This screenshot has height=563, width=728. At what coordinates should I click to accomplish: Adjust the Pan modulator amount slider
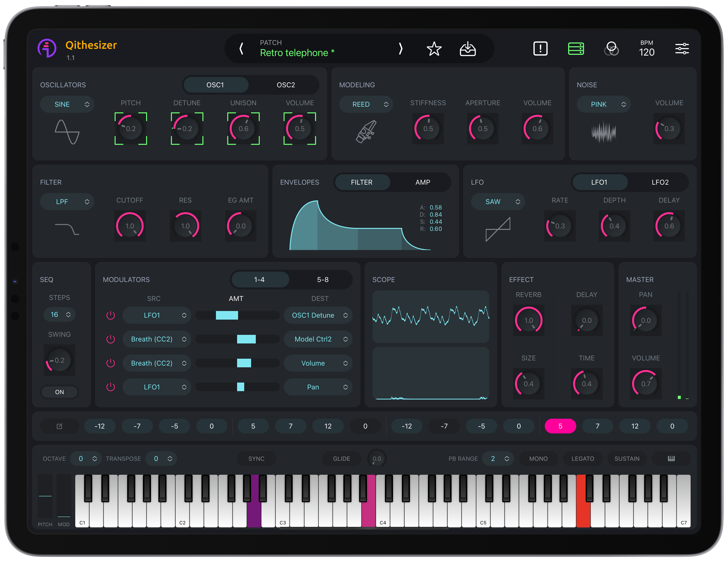coord(237,387)
